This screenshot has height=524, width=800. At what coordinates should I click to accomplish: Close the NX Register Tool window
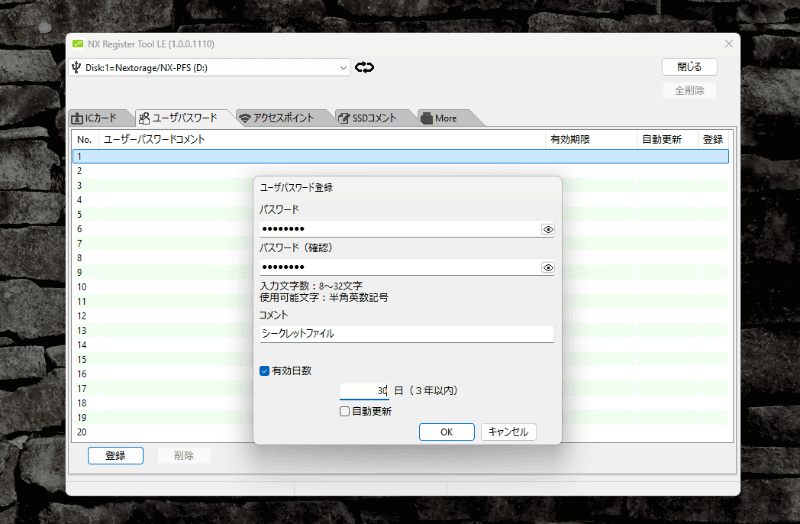click(x=729, y=44)
